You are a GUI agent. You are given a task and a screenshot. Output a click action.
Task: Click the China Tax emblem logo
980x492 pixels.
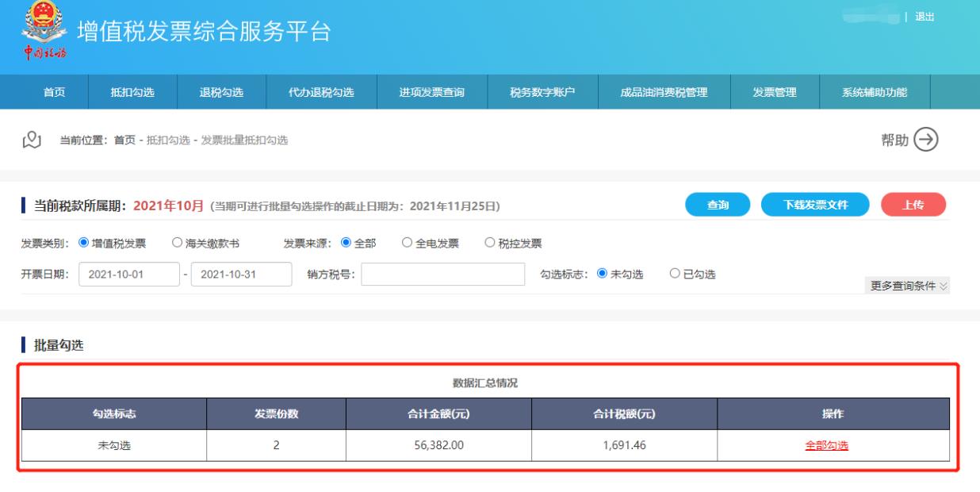coord(37,30)
